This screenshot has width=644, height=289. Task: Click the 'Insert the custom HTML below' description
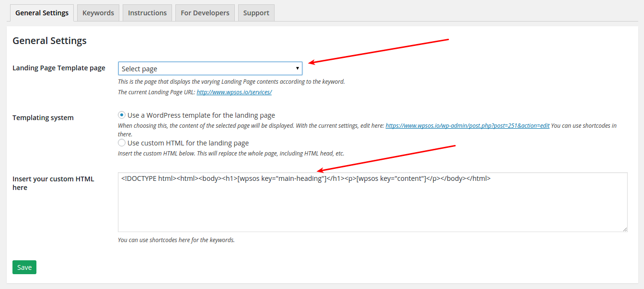tap(231, 154)
